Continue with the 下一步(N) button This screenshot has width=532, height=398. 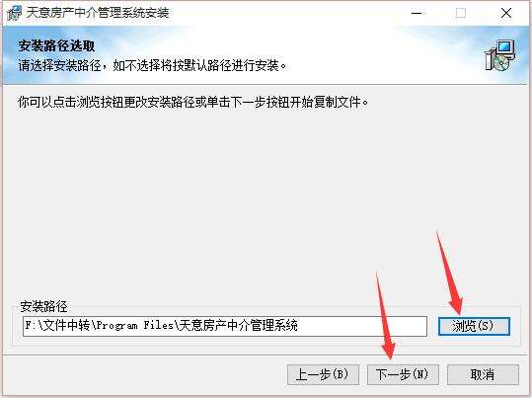pyautogui.click(x=403, y=374)
